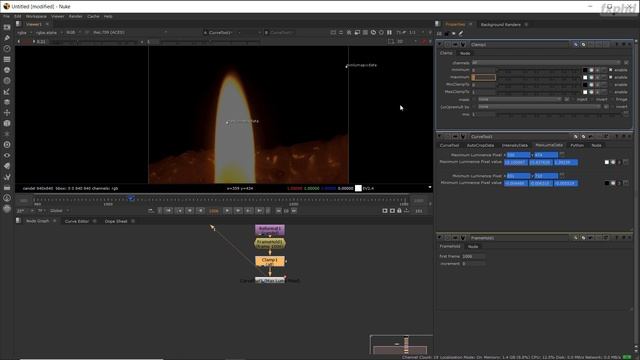Viewport: 640px width, 360px height.
Task: Click the Clamp1 minimum black color swatch
Action: click(585, 70)
